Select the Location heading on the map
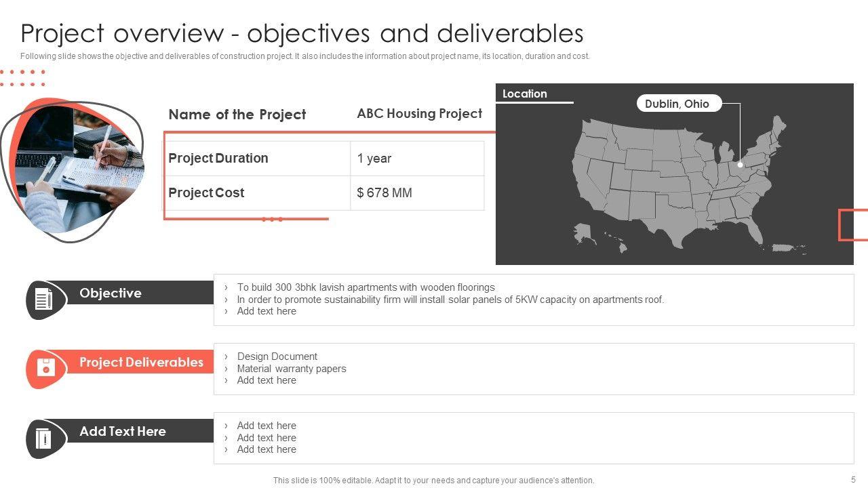The height and width of the screenshot is (488, 868). (525, 94)
